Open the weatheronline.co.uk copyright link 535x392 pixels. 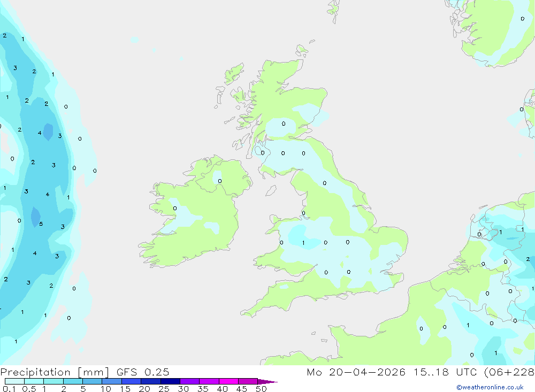(x=490, y=387)
